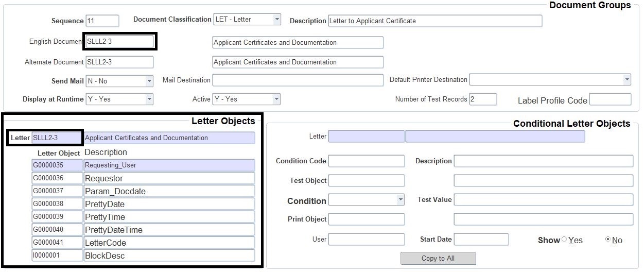Click the Sequence input field
Screen dimensions: 644x272
coord(102,21)
